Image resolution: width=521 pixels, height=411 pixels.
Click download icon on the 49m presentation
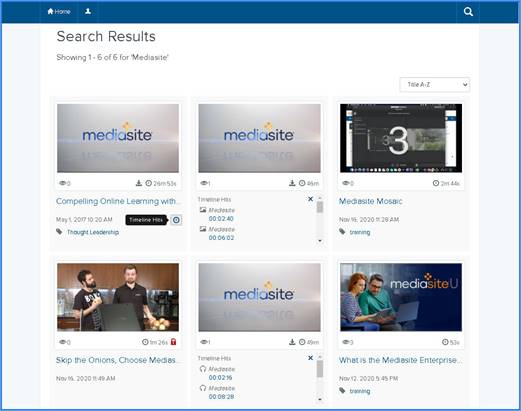click(x=292, y=342)
